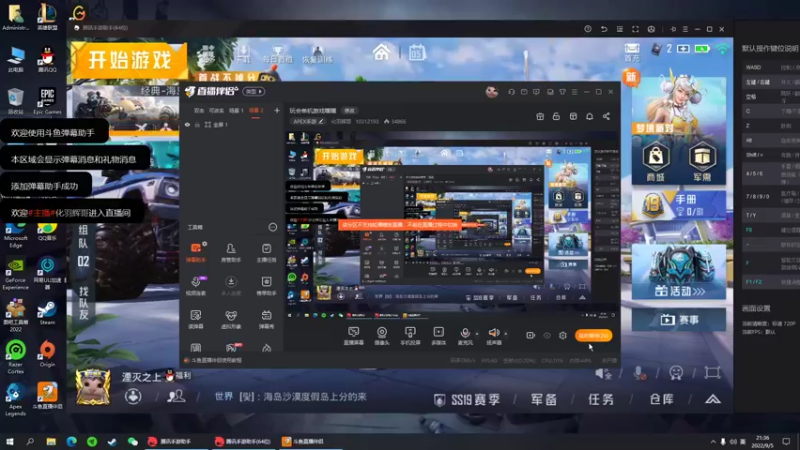The image size is (800, 450).
Task: Show hidden icons in system tray
Action: [713, 441]
